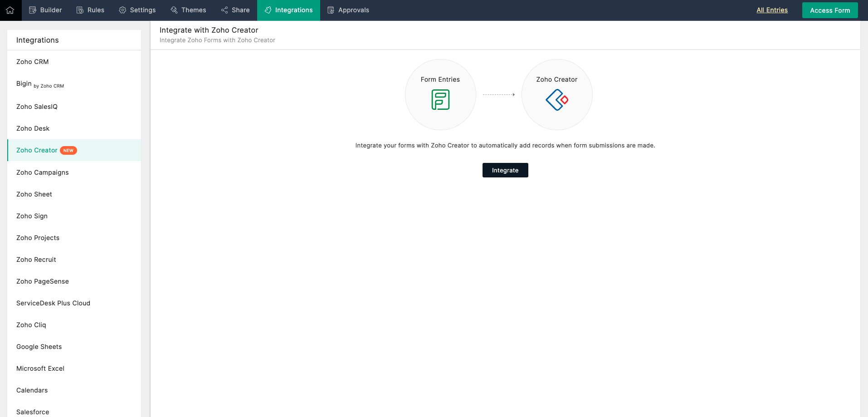Click the Settings gear icon
Viewport: 868px width, 417px height.
click(x=122, y=10)
